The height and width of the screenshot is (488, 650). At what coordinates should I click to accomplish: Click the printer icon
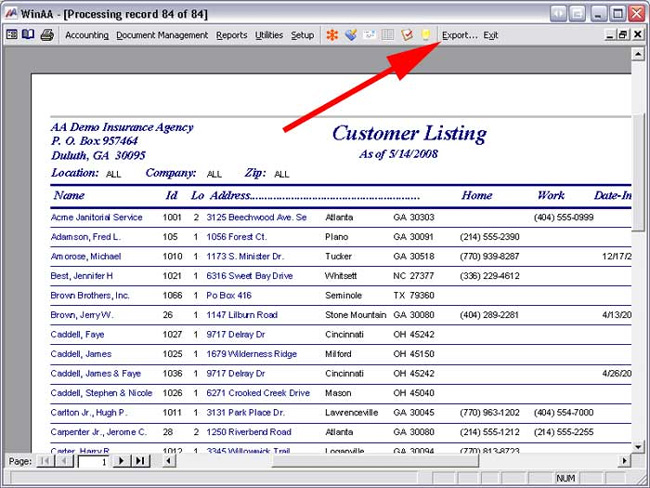click(x=47, y=35)
